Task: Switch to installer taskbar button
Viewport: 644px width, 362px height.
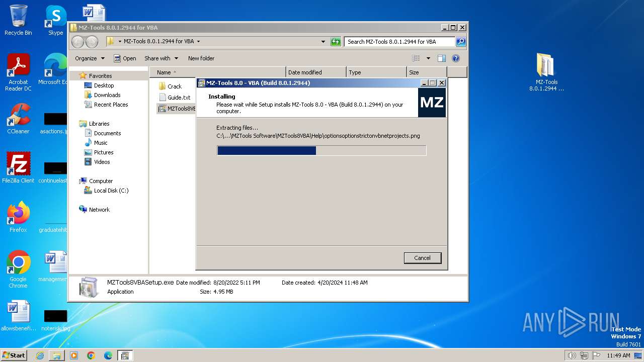Action: click(x=125, y=355)
